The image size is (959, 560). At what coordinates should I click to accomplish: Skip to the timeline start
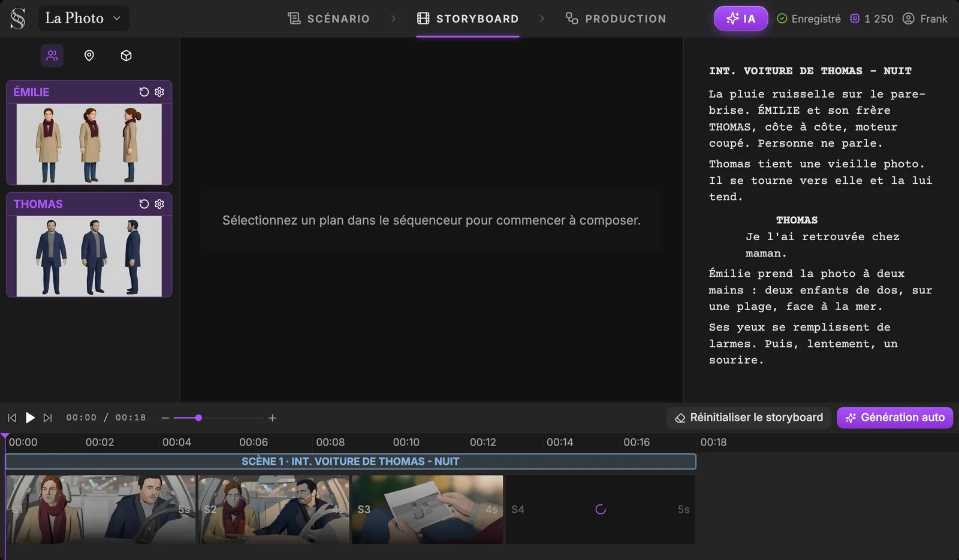pos(12,418)
